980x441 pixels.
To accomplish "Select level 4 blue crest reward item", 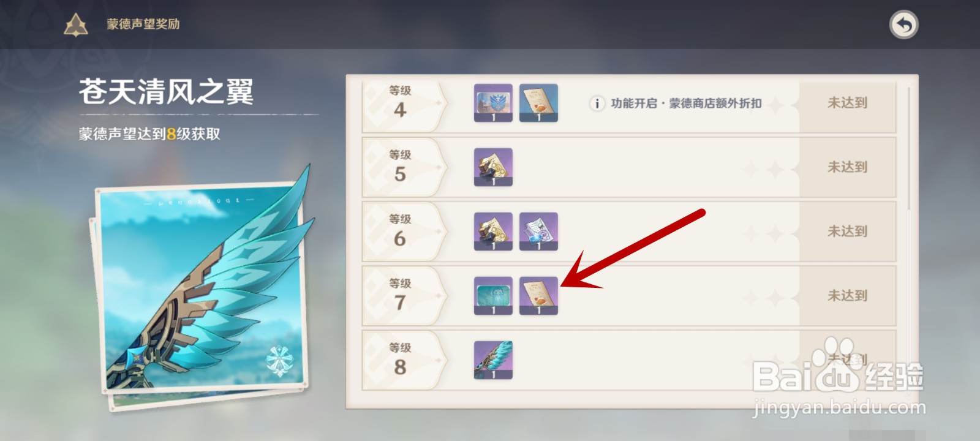I will click(493, 103).
